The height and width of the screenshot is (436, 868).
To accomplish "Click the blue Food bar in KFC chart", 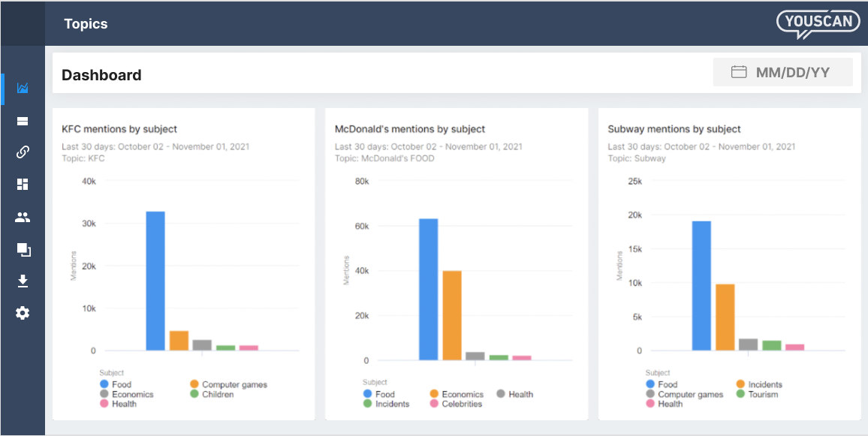I will click(x=155, y=281).
